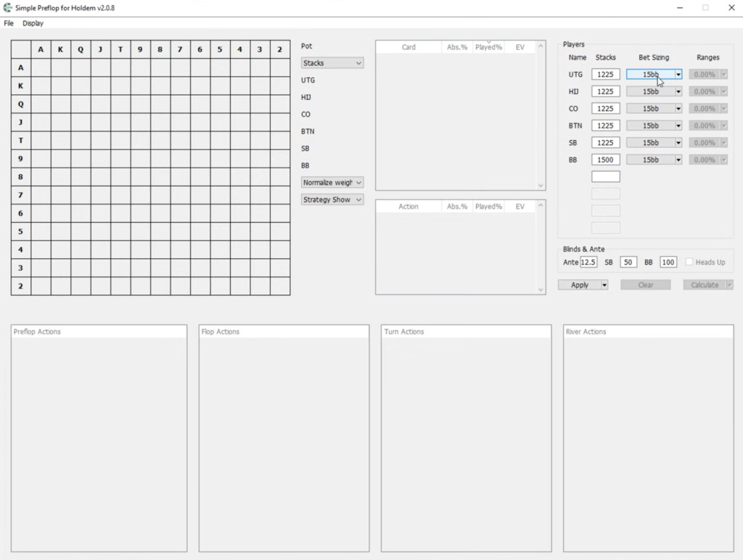This screenshot has width=743, height=560.
Task: Edit the HJ stack field
Action: coord(606,91)
